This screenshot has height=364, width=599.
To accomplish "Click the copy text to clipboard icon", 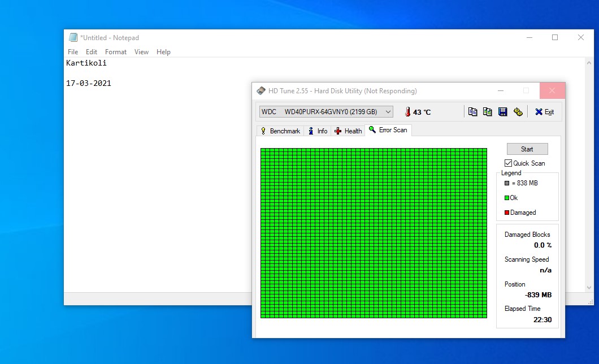I will [x=473, y=112].
